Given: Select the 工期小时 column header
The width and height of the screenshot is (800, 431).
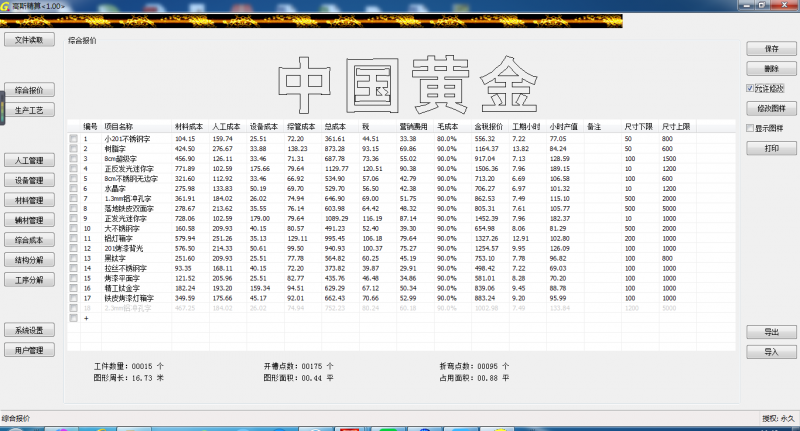Looking at the screenshot, I should tap(526, 126).
